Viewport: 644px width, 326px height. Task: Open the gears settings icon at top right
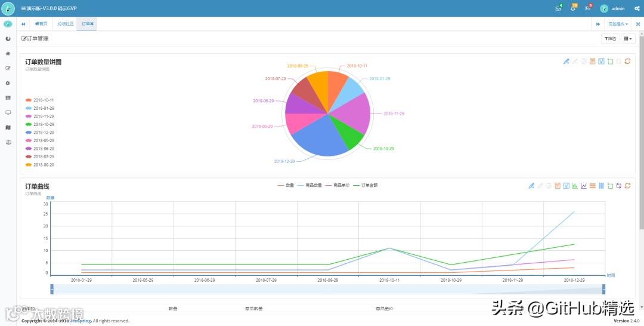coord(637,8)
